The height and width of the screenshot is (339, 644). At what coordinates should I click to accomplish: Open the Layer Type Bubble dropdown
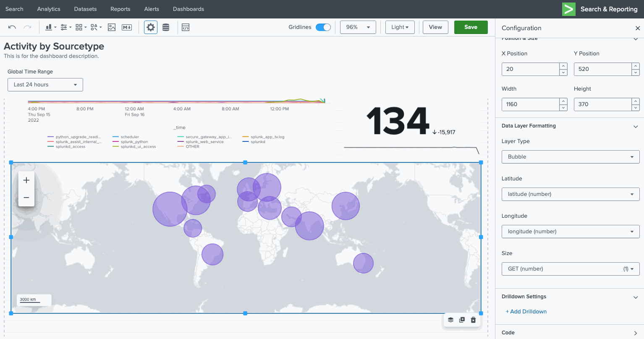(570, 157)
